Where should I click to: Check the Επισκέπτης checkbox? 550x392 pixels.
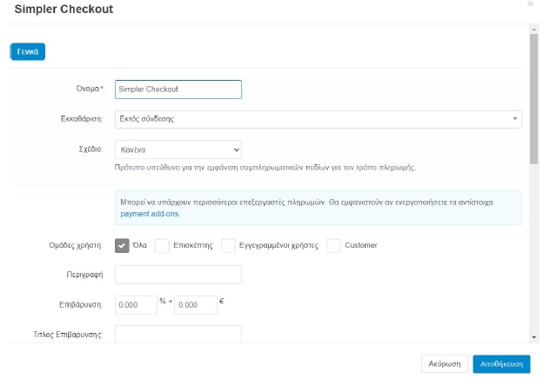click(x=162, y=246)
